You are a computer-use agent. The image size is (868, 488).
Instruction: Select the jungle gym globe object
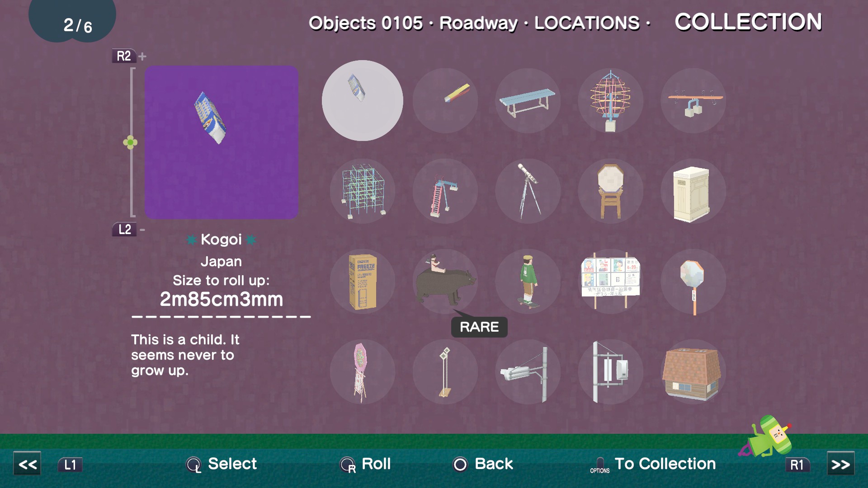(610, 101)
